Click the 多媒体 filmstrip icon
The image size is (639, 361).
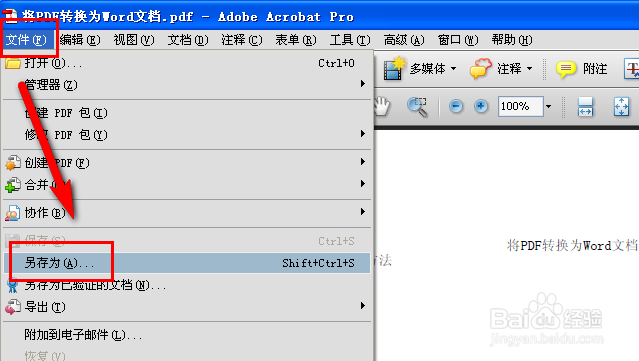coord(394,68)
